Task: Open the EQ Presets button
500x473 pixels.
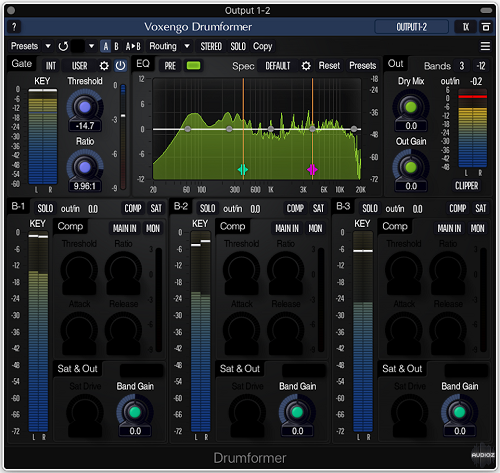Action: coord(363,66)
